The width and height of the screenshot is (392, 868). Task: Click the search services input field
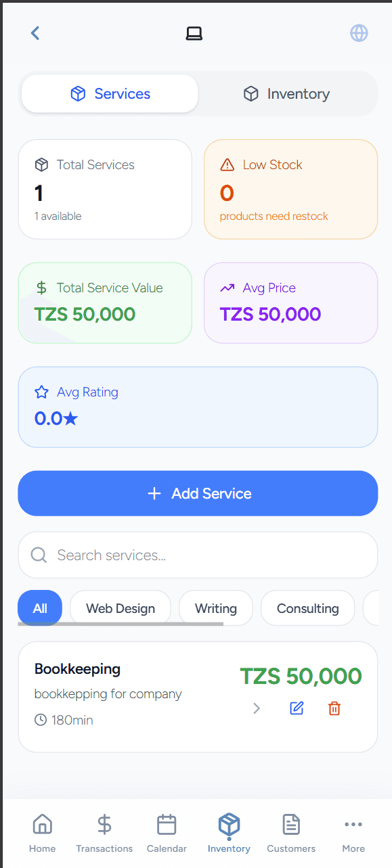(x=198, y=555)
